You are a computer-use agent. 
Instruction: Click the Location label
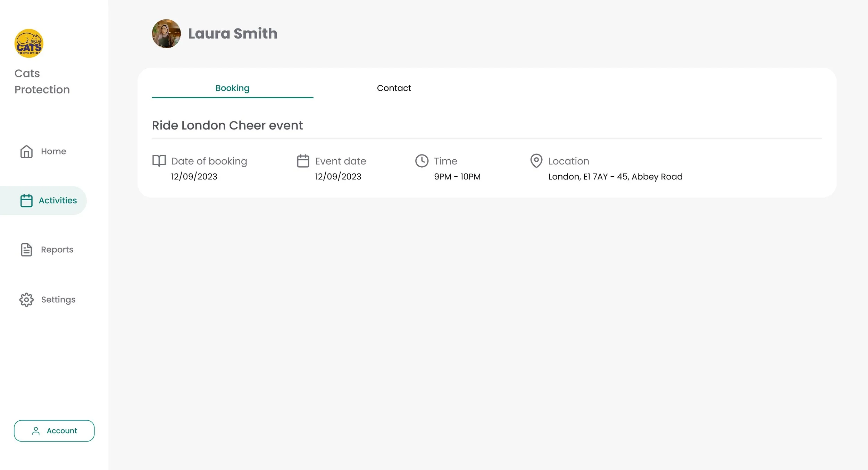pyautogui.click(x=569, y=161)
